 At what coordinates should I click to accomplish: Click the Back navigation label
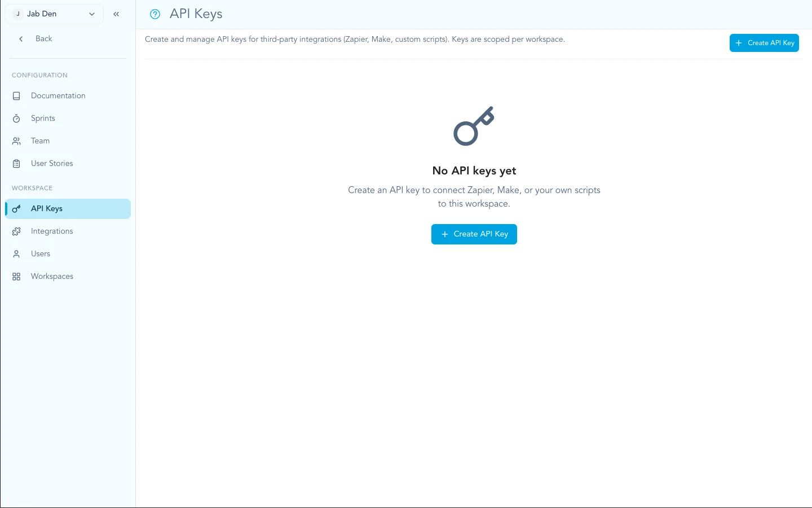click(x=43, y=38)
